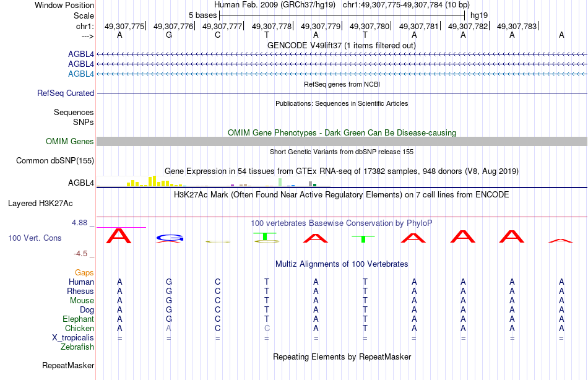The height and width of the screenshot is (380, 588).
Task: Select the Elephant species label
Action: click(x=79, y=319)
